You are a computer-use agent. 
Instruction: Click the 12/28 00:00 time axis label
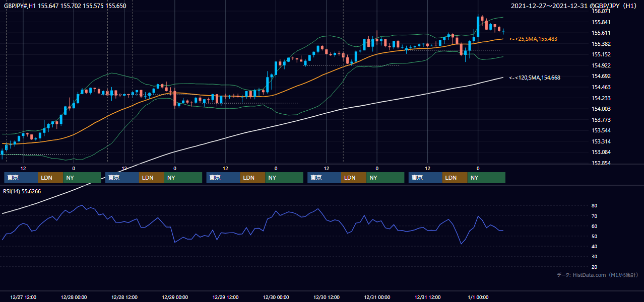coord(74,297)
